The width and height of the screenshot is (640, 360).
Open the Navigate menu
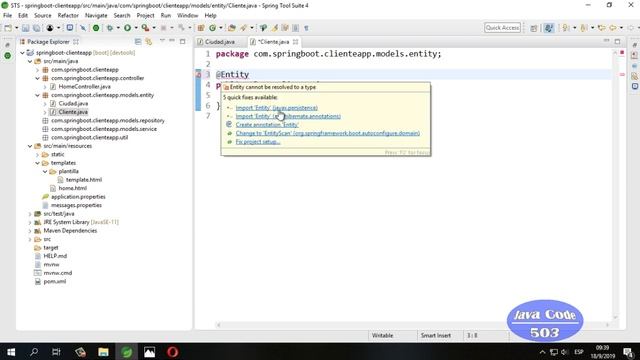96,16
